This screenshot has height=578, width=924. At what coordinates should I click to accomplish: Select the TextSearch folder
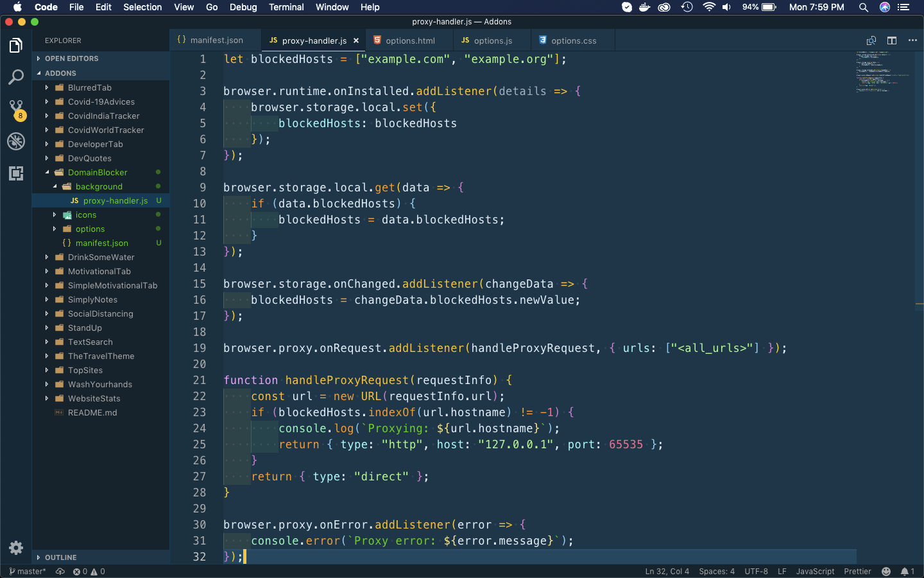[x=101, y=342]
